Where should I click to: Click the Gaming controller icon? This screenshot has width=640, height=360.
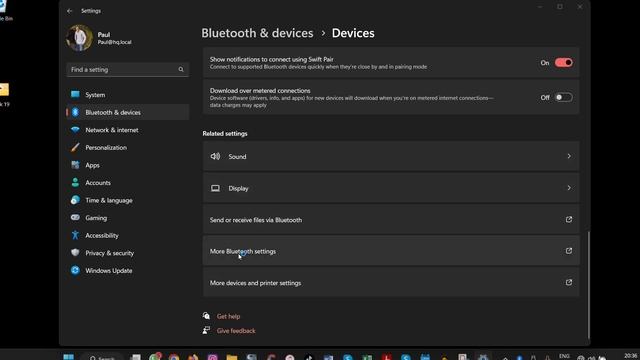pos(75,218)
